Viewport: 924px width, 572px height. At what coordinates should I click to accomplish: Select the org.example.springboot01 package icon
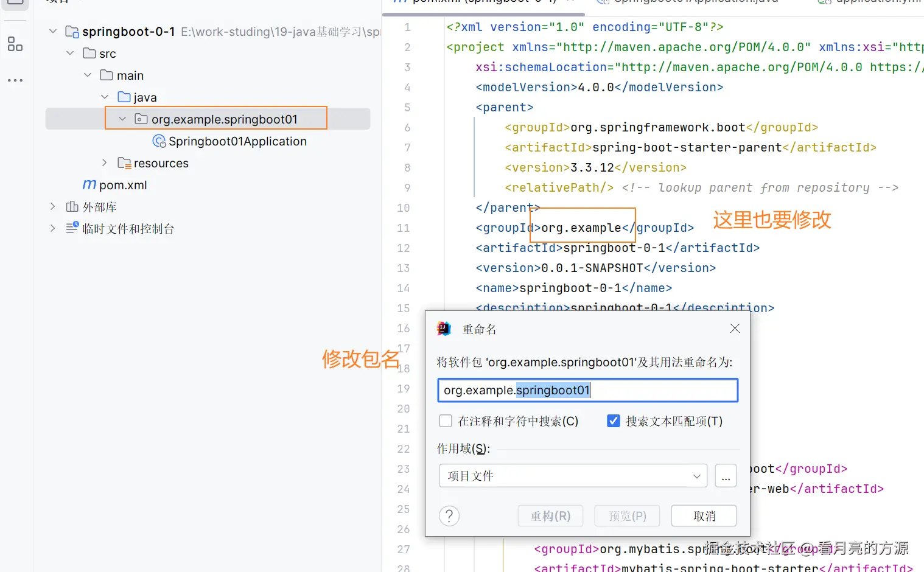[x=141, y=119]
